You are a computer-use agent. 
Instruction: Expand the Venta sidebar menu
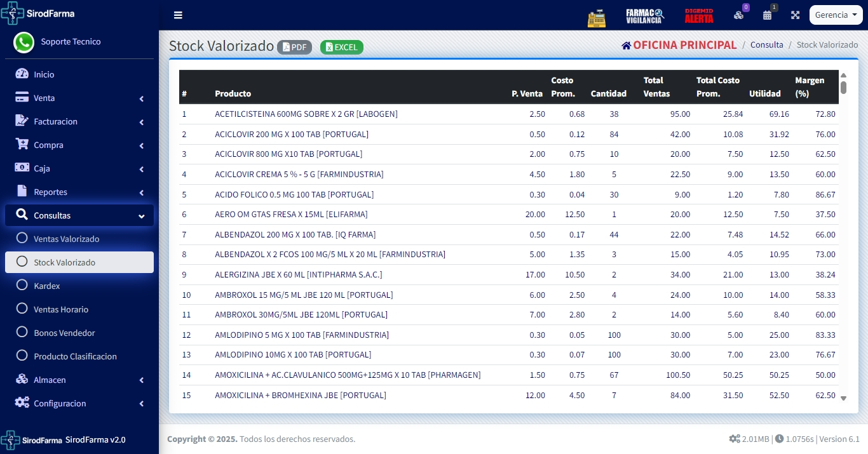click(79, 98)
